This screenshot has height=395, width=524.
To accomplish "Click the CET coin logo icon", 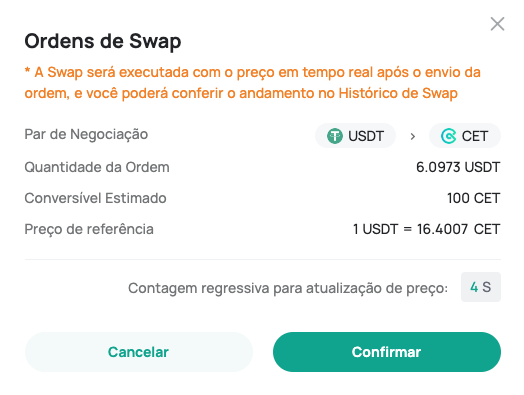I will 448,136.
